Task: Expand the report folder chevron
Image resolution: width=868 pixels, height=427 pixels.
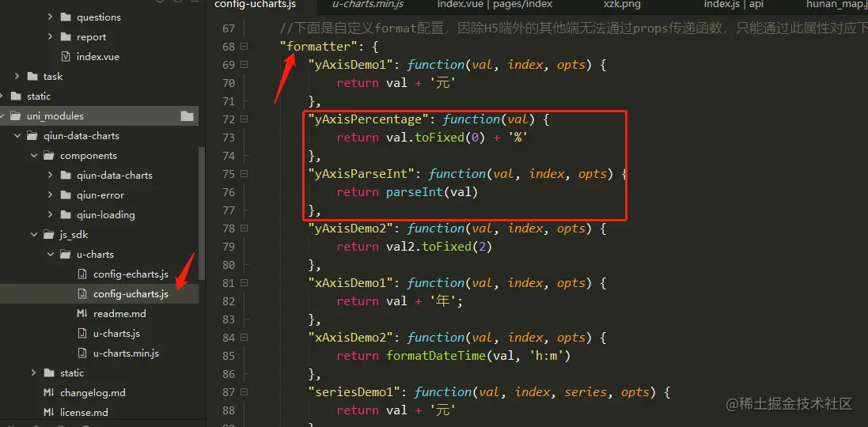Action: point(50,37)
